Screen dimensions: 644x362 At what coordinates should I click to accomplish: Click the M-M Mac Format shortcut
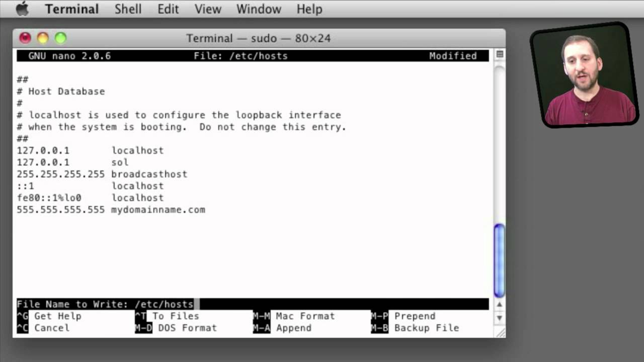[x=294, y=316]
